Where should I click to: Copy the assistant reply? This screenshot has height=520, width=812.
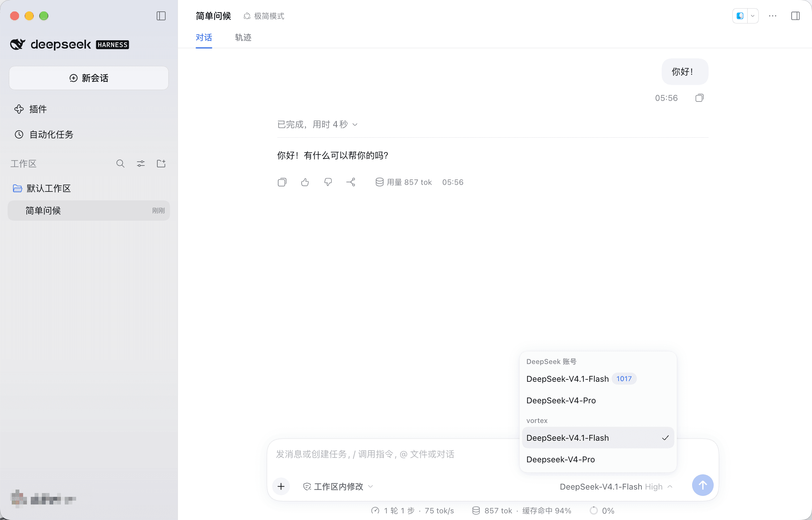[282, 182]
